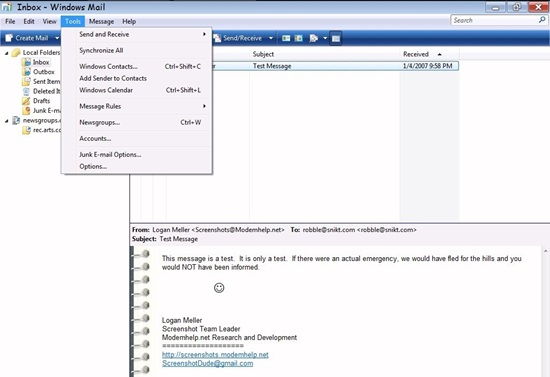550x377 pixels.
Task: Select the Drafts folder
Action: tap(41, 101)
